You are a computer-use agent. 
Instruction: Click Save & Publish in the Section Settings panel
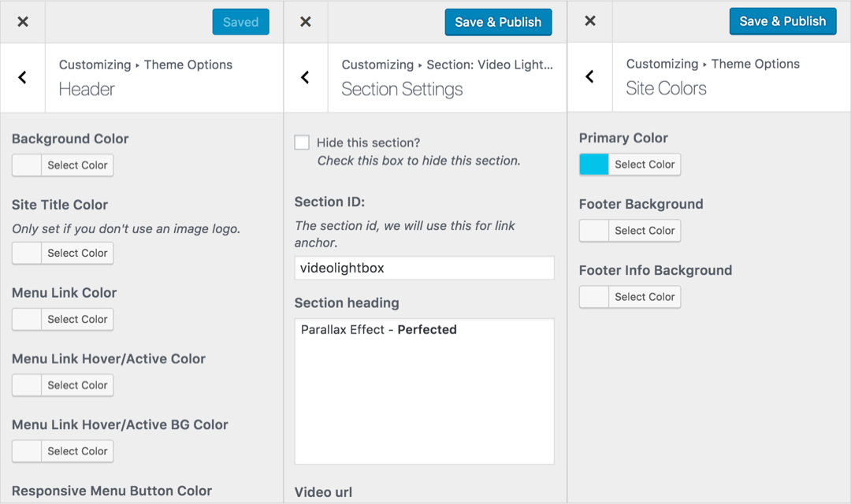click(x=498, y=22)
